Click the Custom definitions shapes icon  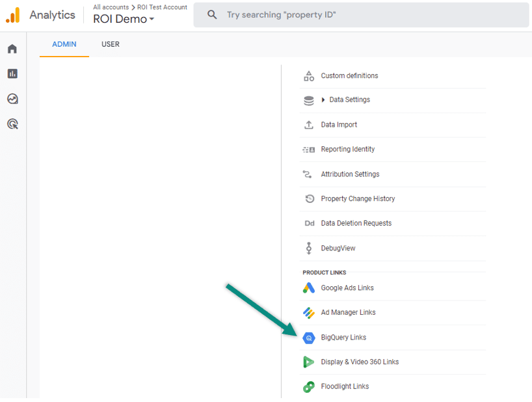(x=309, y=76)
